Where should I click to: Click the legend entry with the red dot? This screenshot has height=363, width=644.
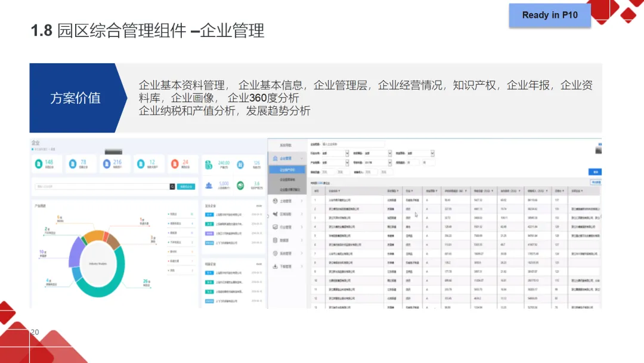pos(181,261)
